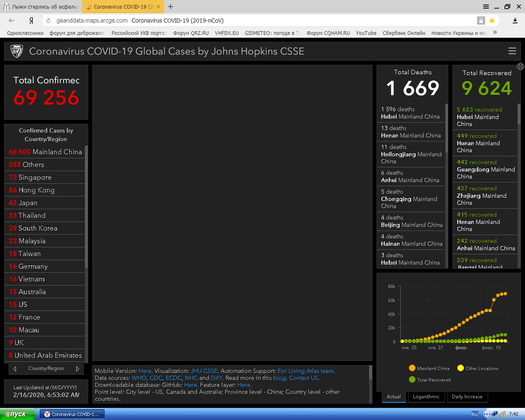Open YouTube bookmark
Image resolution: width=525 pixels, height=420 pixels.
click(366, 33)
